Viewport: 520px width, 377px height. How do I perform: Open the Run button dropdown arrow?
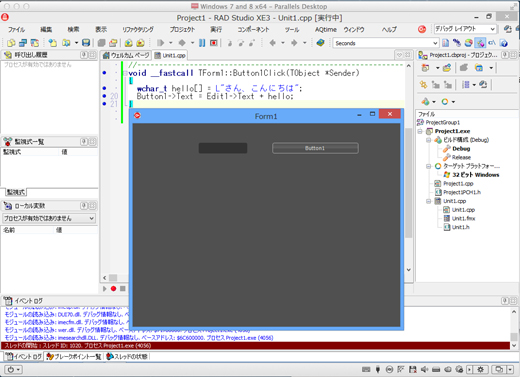click(x=171, y=43)
